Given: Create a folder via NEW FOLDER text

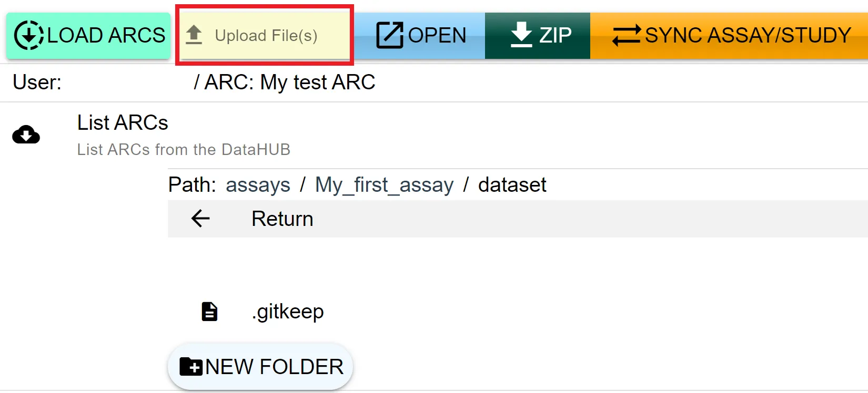Looking at the screenshot, I should (274, 367).
